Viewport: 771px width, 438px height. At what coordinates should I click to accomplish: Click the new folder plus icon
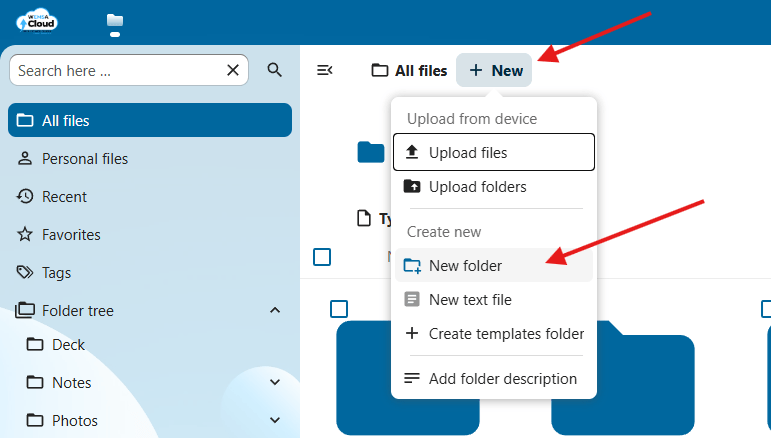[412, 265]
